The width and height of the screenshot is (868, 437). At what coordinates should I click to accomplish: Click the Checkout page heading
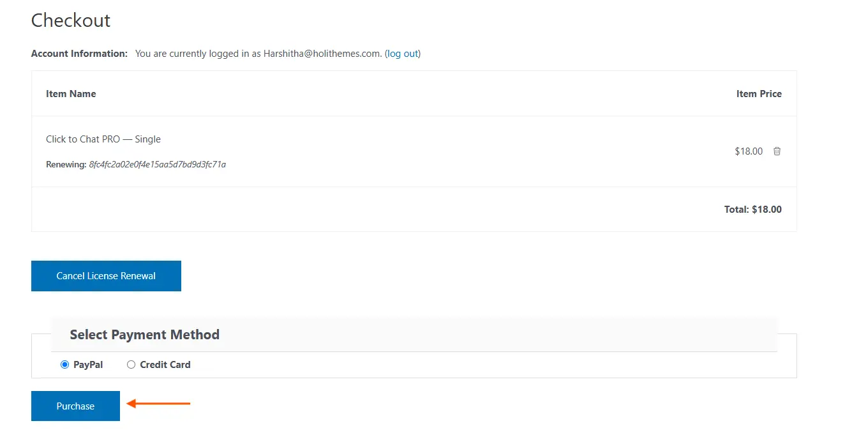71,20
